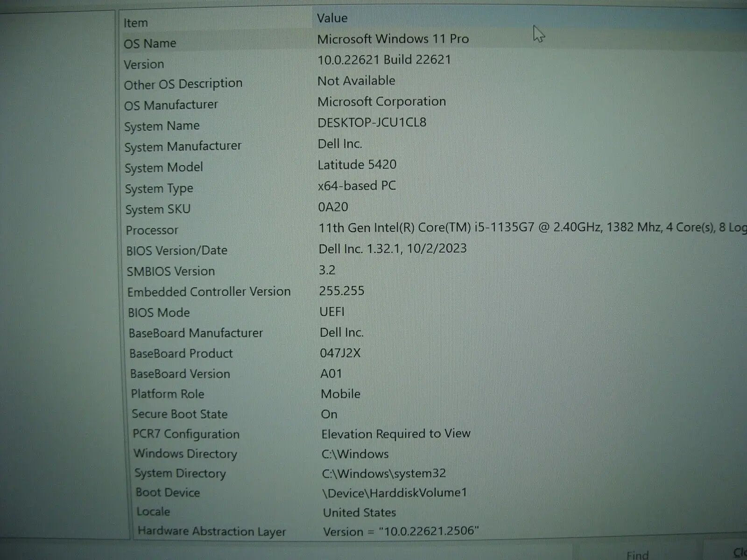Select value A01
The image size is (747, 560).
pos(331,374)
